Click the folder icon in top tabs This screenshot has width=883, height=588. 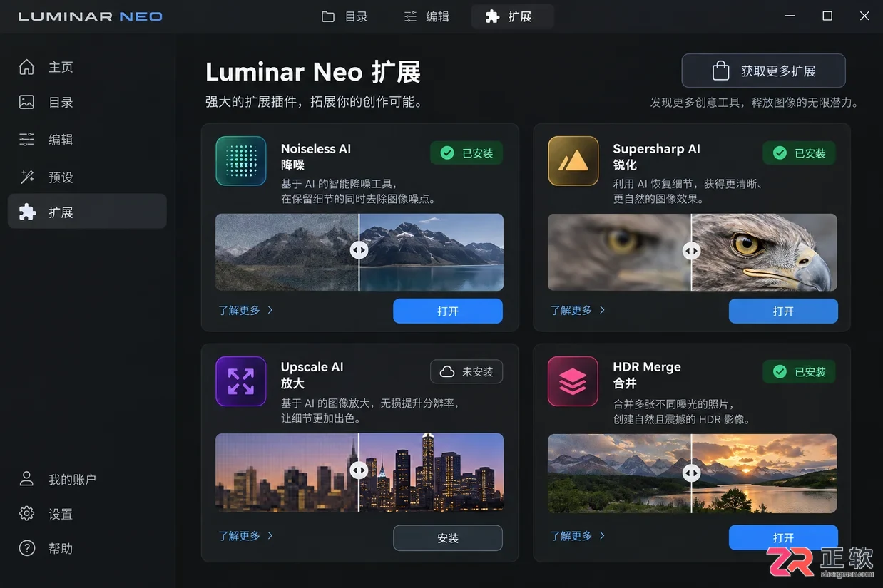[x=328, y=16]
